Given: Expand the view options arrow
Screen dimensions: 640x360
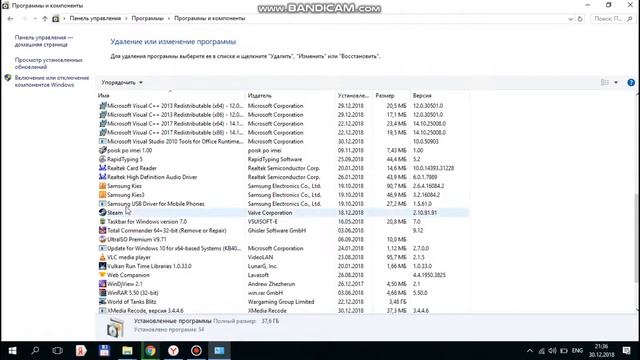Looking at the screenshot, I should point(616,82).
